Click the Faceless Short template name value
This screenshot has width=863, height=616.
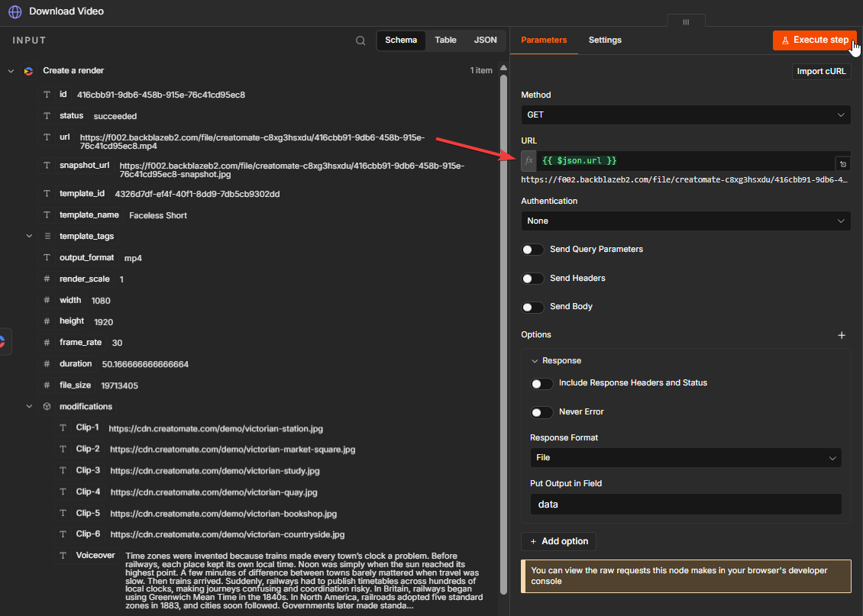pos(158,215)
